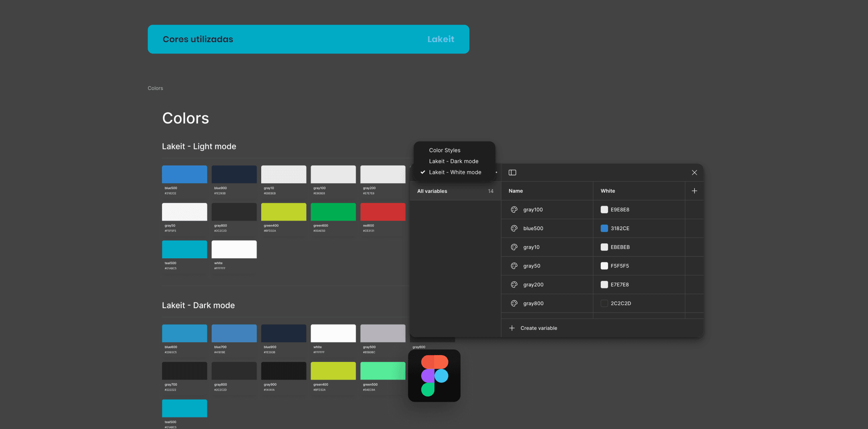Screen dimensions: 868x429
Task: Select the gray800 variable name in the table
Action: (x=533, y=303)
